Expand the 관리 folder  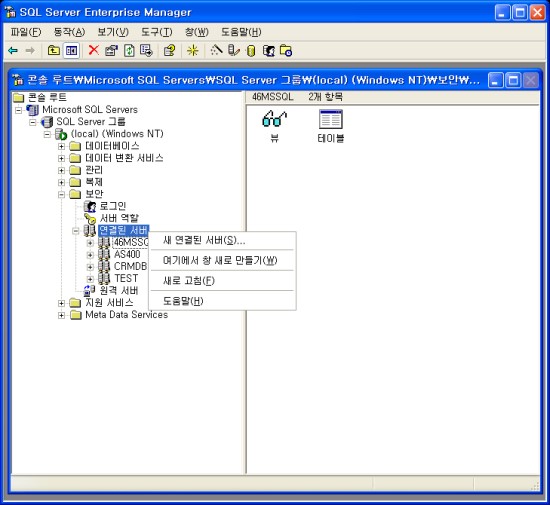click(x=61, y=170)
